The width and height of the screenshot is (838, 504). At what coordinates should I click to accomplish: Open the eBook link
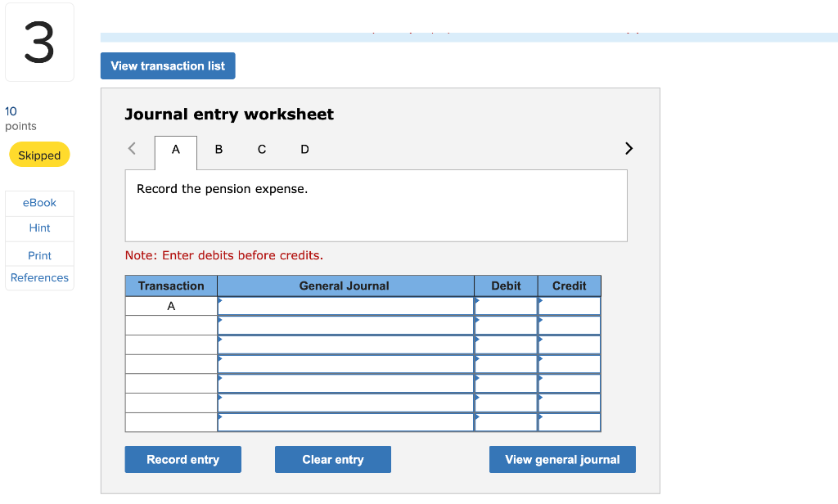[39, 203]
